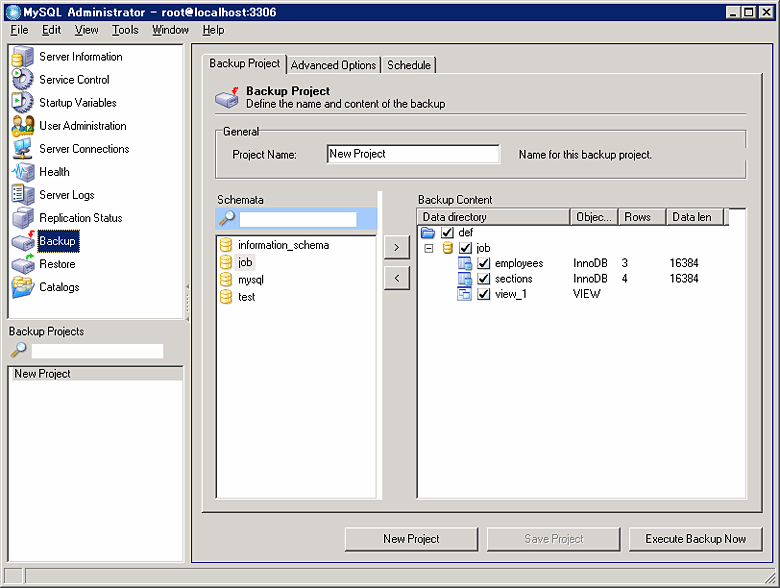The image size is (780, 588).
Task: Uncheck the job schema checkbox
Action: (466, 248)
